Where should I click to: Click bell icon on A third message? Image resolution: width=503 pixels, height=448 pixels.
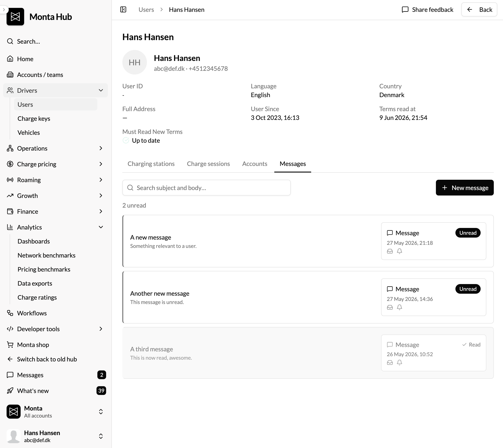(400, 362)
